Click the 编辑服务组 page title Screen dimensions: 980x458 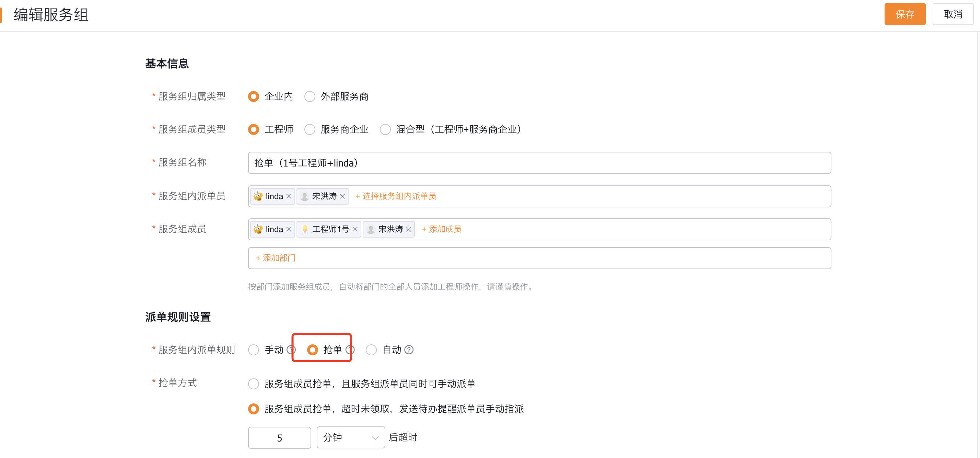[51, 15]
